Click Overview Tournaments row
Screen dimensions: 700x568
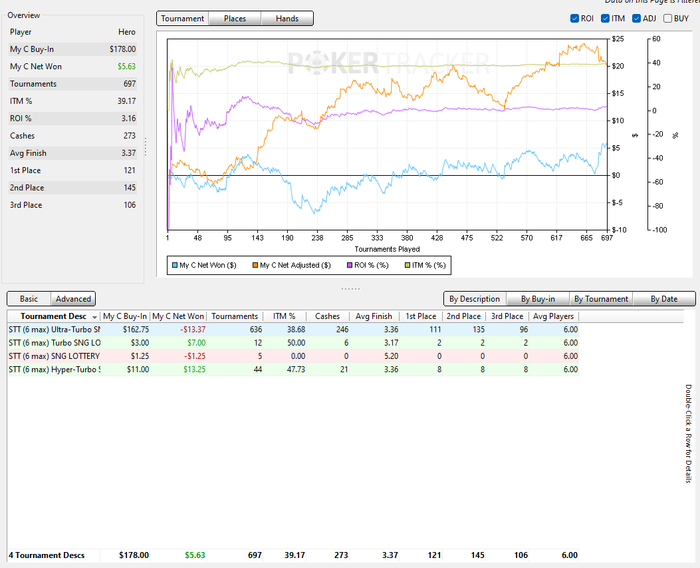tap(73, 84)
